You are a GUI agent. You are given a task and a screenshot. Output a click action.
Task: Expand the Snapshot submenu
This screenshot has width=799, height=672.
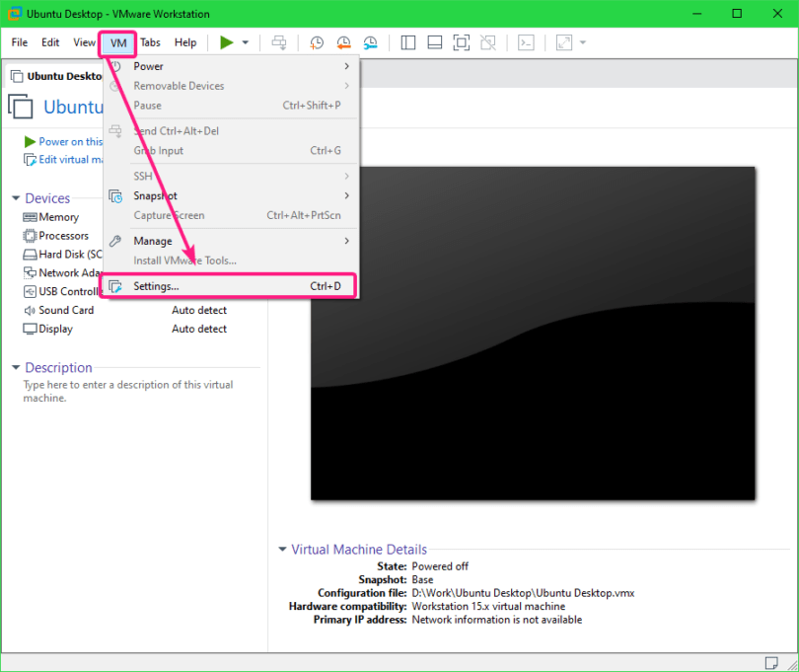pyautogui.click(x=232, y=195)
